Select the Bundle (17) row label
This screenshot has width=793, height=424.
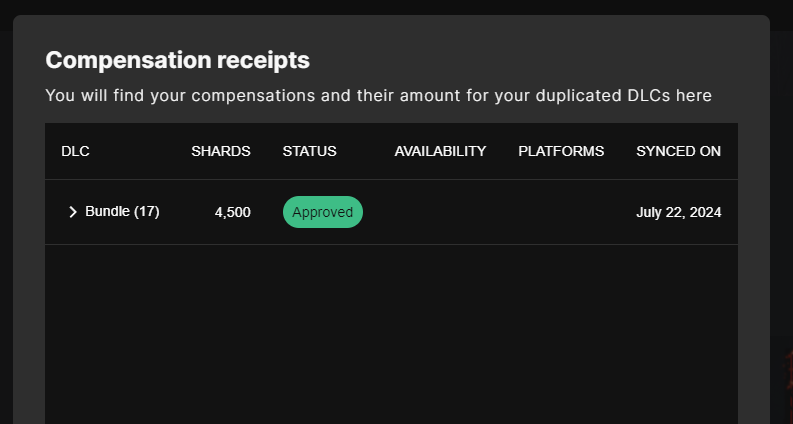click(x=122, y=211)
